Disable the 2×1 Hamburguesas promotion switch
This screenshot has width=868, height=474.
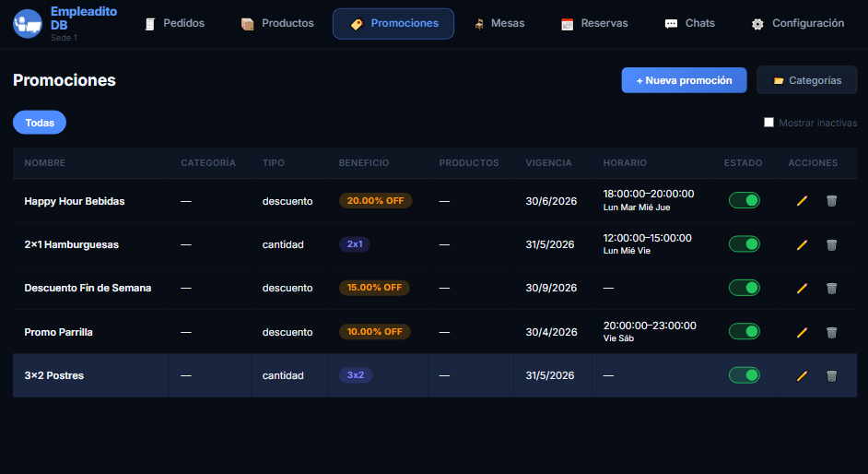744,244
